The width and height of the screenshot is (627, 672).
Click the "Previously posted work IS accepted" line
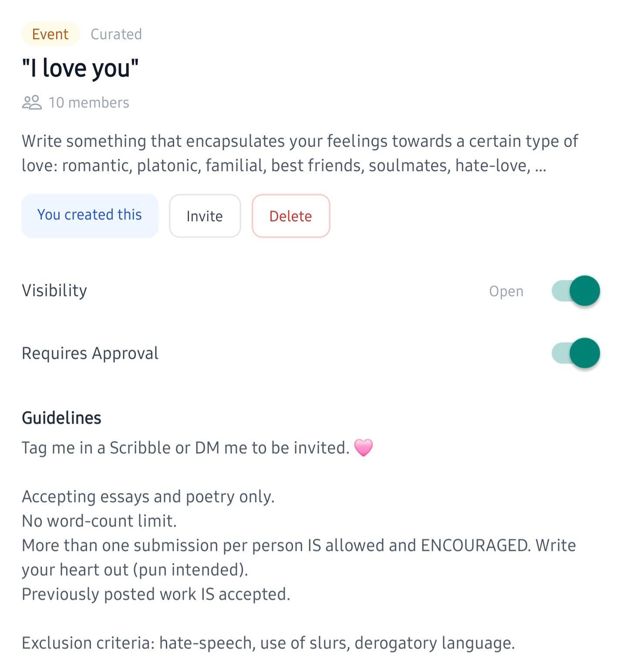[x=156, y=594]
